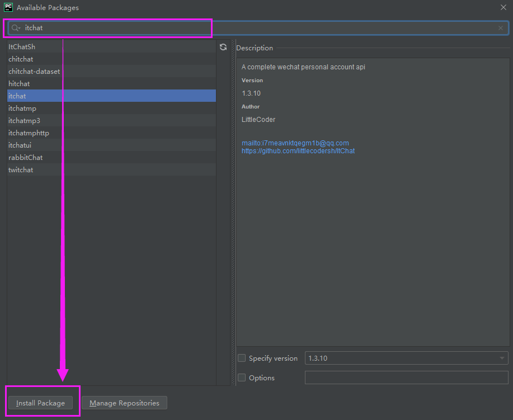Viewport: 513px width, 420px height.
Task: Select the chitchat-dataset package
Action: [x=111, y=72]
